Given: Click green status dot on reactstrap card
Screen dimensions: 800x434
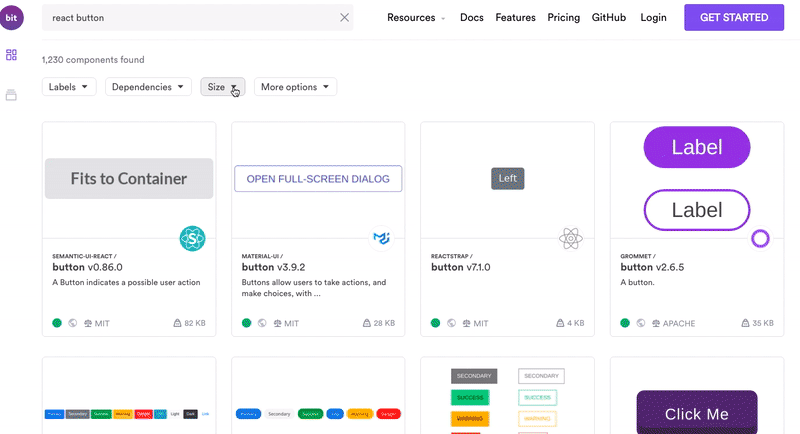Looking at the screenshot, I should (435, 323).
